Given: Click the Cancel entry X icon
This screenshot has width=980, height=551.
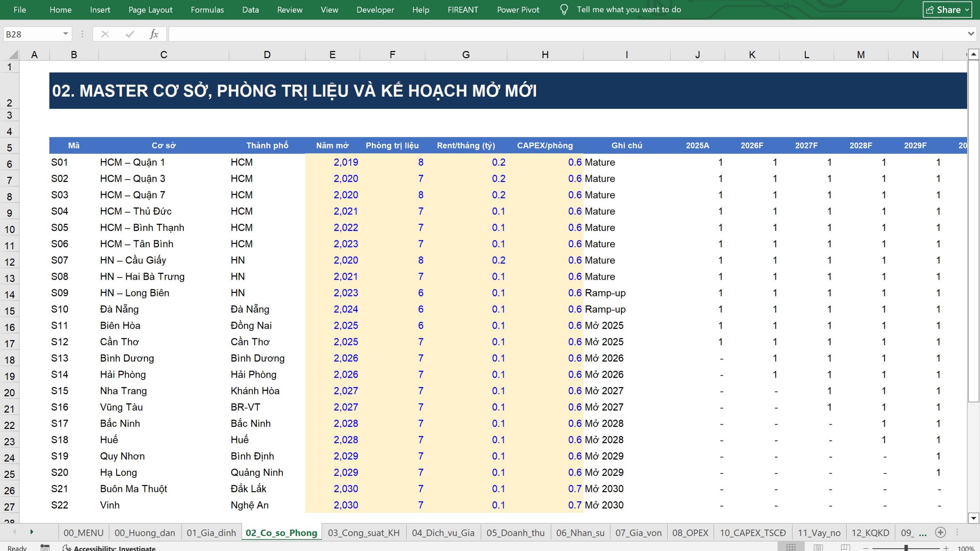Looking at the screenshot, I should pos(105,34).
